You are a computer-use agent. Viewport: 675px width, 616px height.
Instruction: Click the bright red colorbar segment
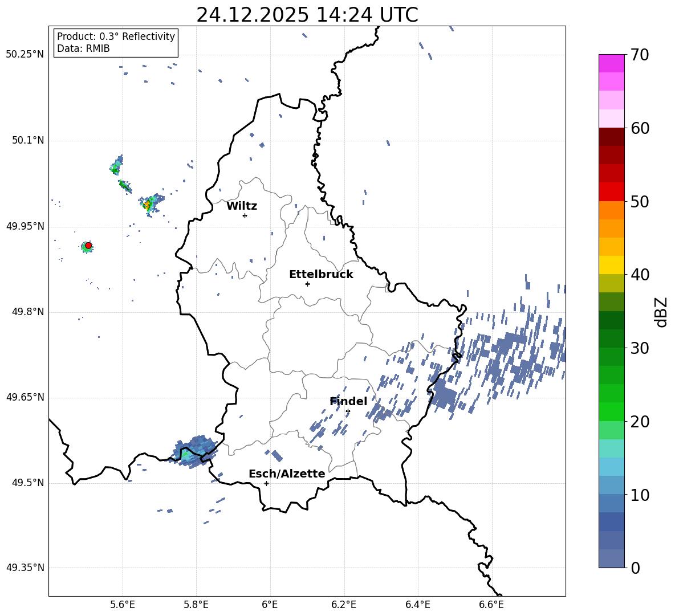pos(611,192)
